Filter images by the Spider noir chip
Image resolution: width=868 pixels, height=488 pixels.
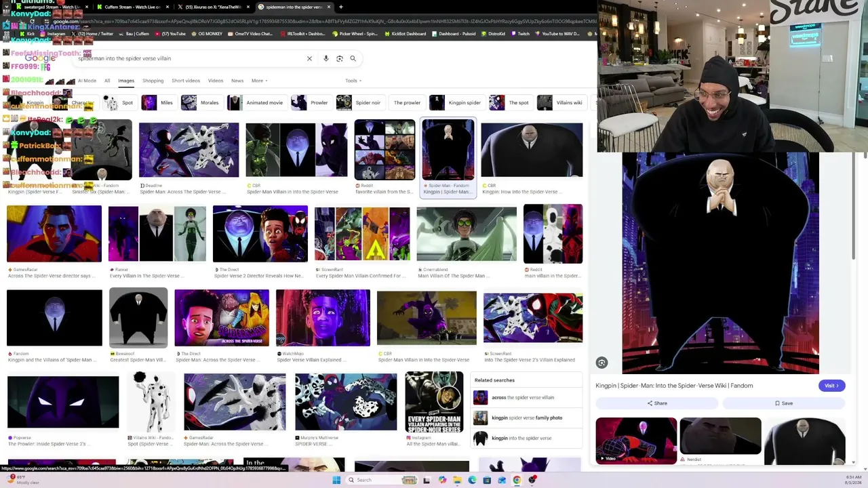[x=359, y=103]
